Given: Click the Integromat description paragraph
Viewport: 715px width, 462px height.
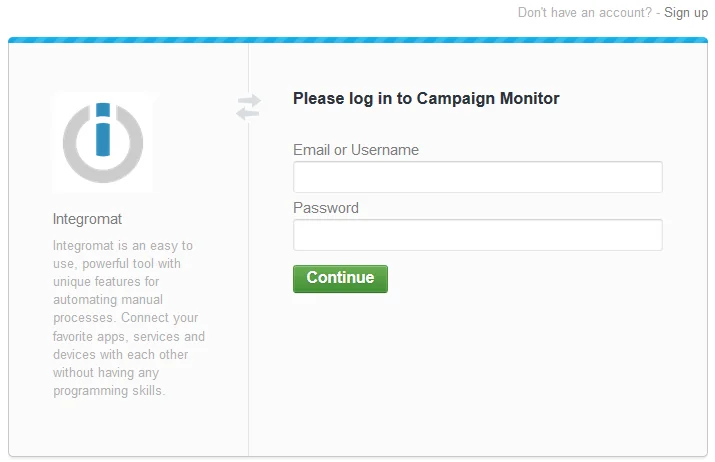Looking at the screenshot, I should point(129,318).
